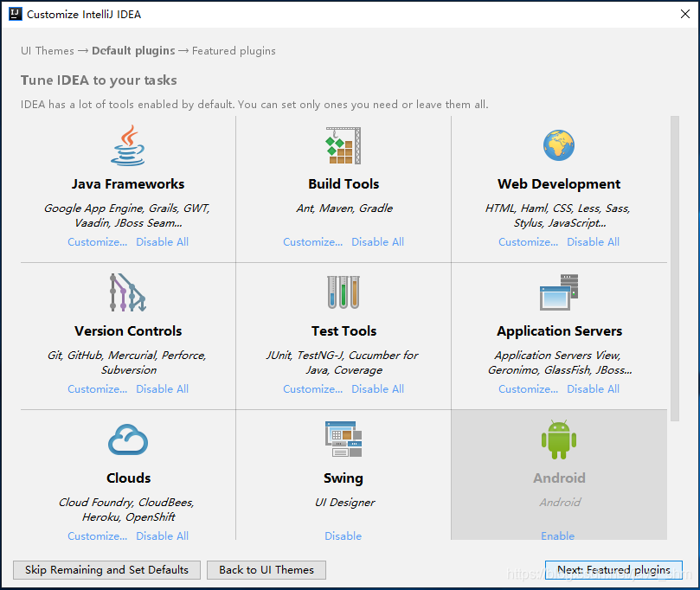The height and width of the screenshot is (590, 700).
Task: Click the greyed Android heading
Action: pos(559,478)
